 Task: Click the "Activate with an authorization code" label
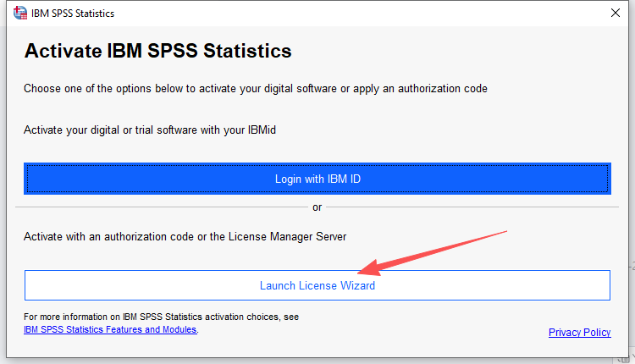(x=185, y=237)
